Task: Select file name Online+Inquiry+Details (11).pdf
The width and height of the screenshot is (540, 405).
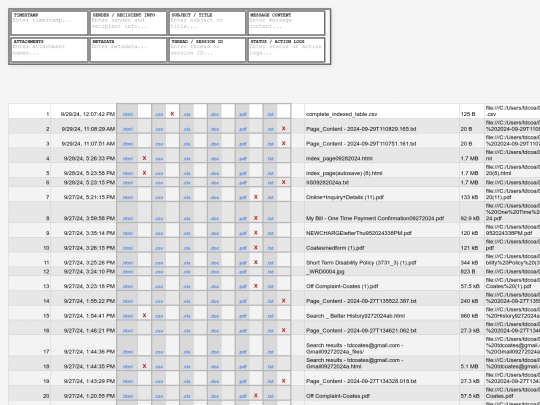Action: pos(345,197)
